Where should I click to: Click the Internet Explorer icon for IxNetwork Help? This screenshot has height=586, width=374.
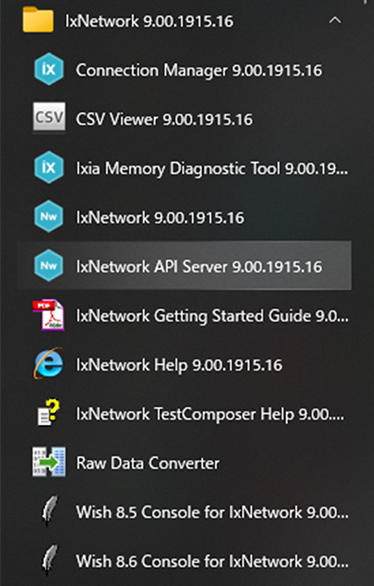pyautogui.click(x=49, y=364)
